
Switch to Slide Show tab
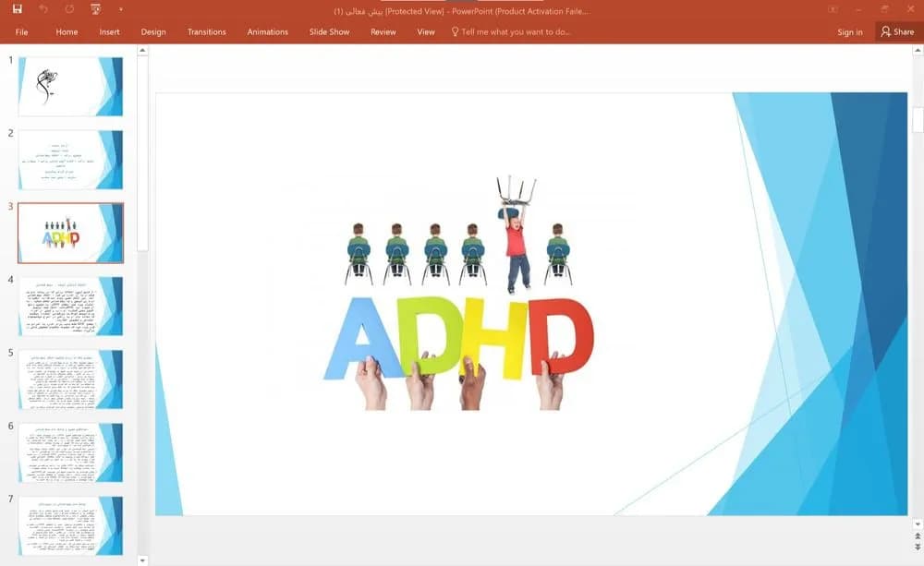point(330,31)
